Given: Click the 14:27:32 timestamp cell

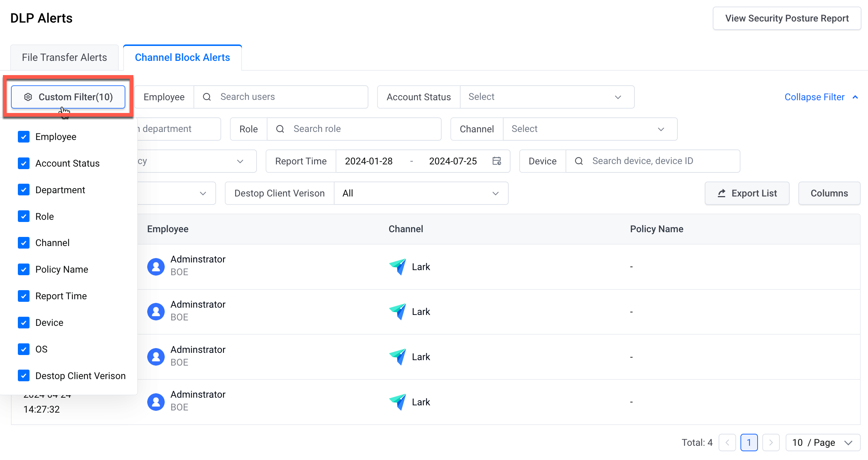Looking at the screenshot, I should (x=42, y=409).
